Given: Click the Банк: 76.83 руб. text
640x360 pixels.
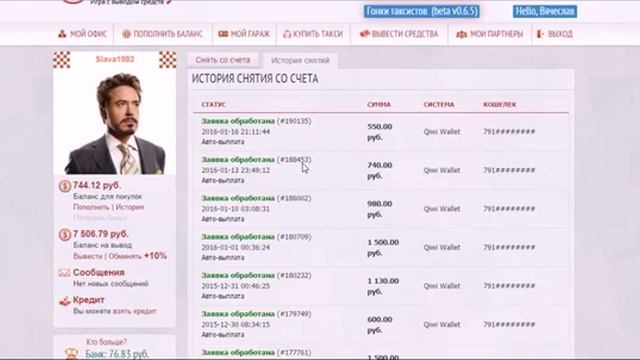Looking at the screenshot, I should point(117,354).
